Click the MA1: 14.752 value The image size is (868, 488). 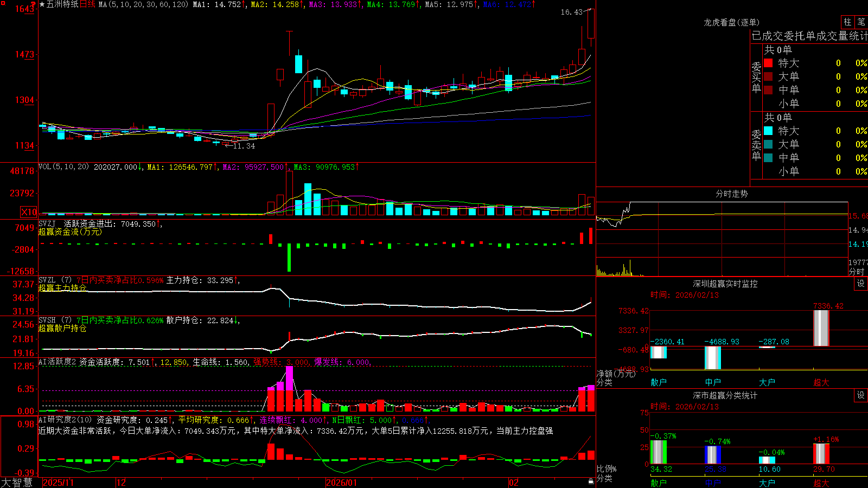click(x=216, y=4)
